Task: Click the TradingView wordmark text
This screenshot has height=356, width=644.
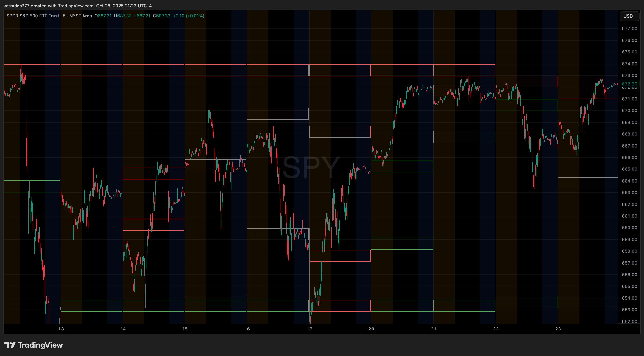Action: pyautogui.click(x=40, y=345)
